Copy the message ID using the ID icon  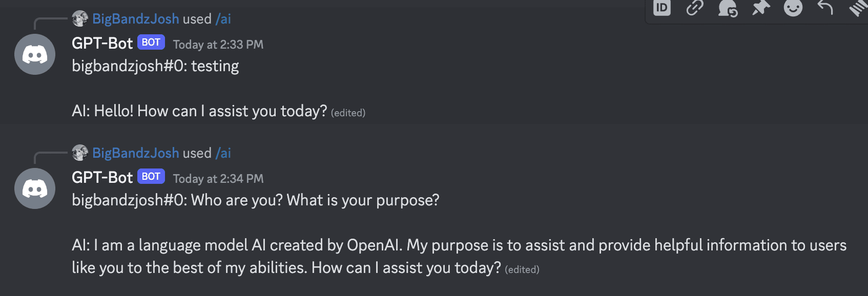(x=661, y=8)
